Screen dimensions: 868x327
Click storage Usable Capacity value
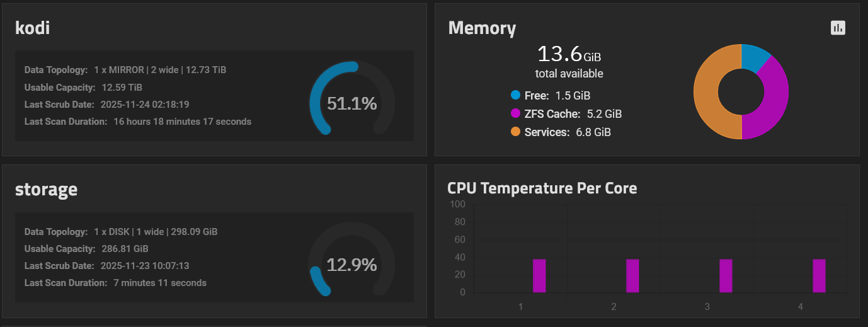point(125,249)
